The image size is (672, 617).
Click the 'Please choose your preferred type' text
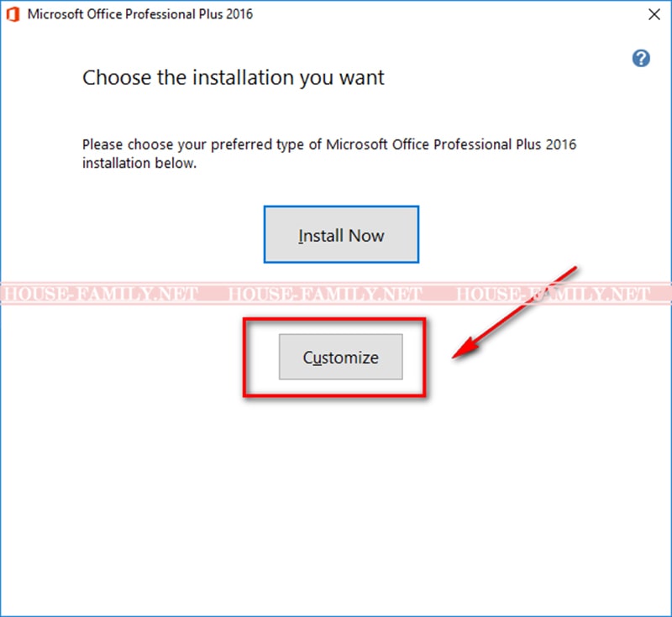click(329, 154)
